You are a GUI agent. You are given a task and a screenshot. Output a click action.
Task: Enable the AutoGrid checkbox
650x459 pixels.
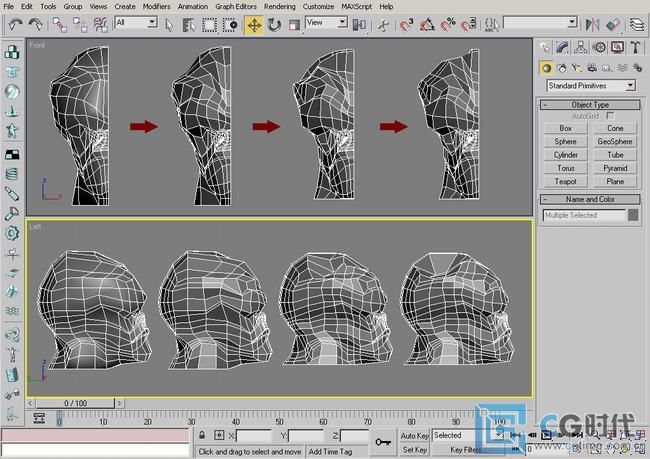(x=610, y=116)
